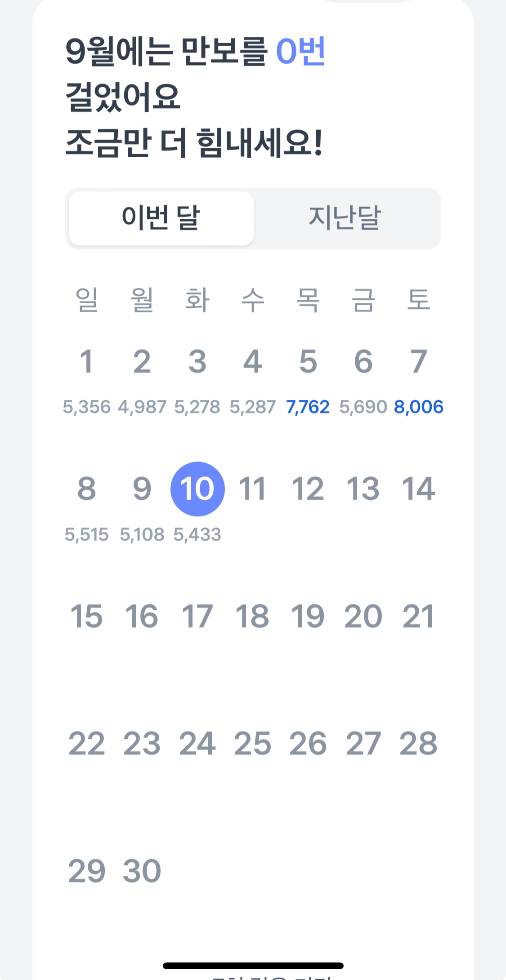Tap the home indicator bar
This screenshot has height=980, width=506.
point(253,966)
